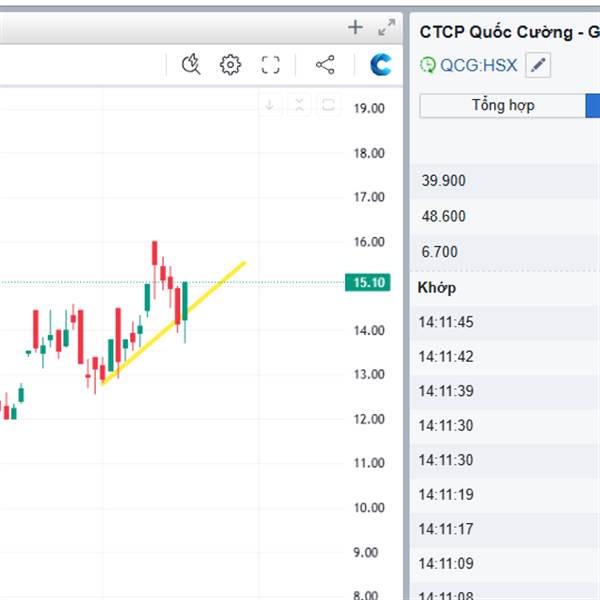
Task: Select the 14:11:42 trade row
Action: pyautogui.click(x=505, y=357)
